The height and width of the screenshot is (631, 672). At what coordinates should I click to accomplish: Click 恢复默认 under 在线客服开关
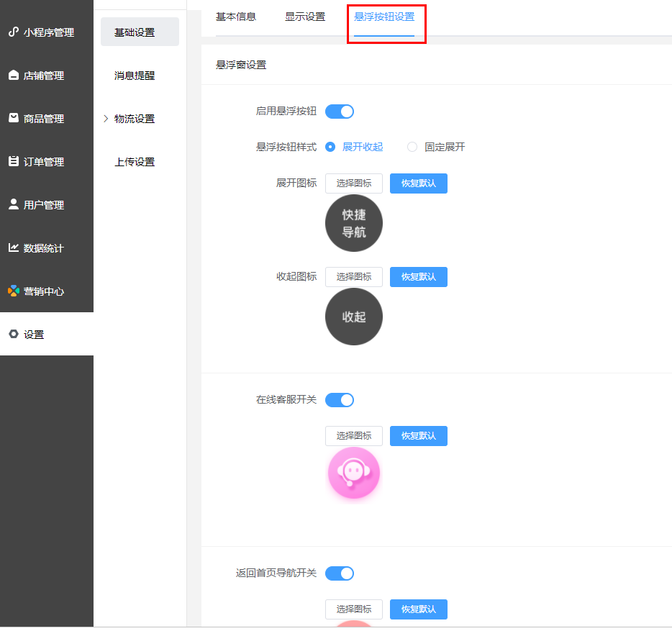[x=419, y=436]
